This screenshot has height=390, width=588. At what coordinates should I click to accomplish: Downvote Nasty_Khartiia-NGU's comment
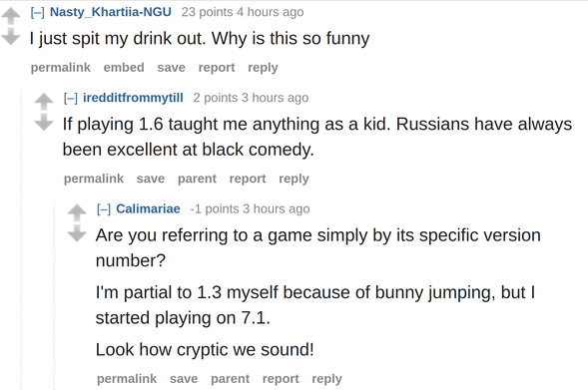11,36
